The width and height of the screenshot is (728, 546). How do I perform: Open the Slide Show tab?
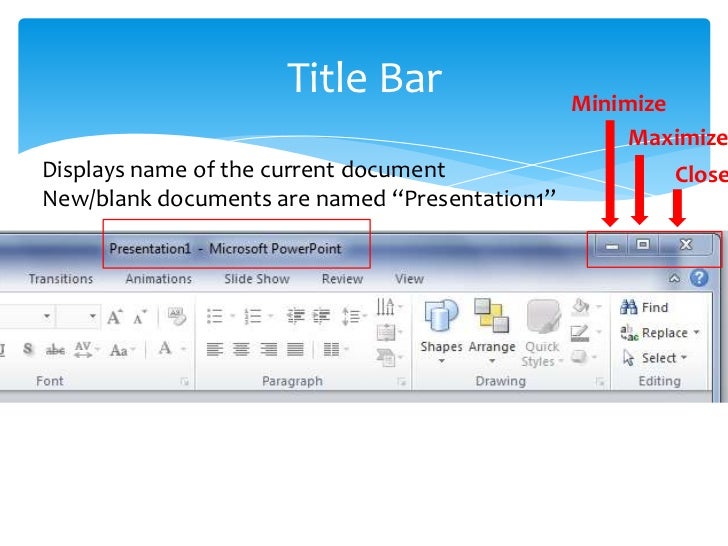click(257, 279)
